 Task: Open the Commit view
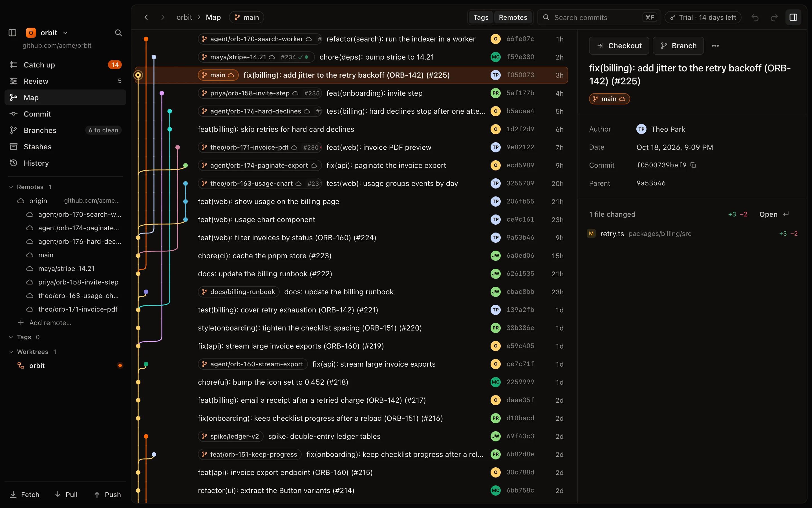65,114
